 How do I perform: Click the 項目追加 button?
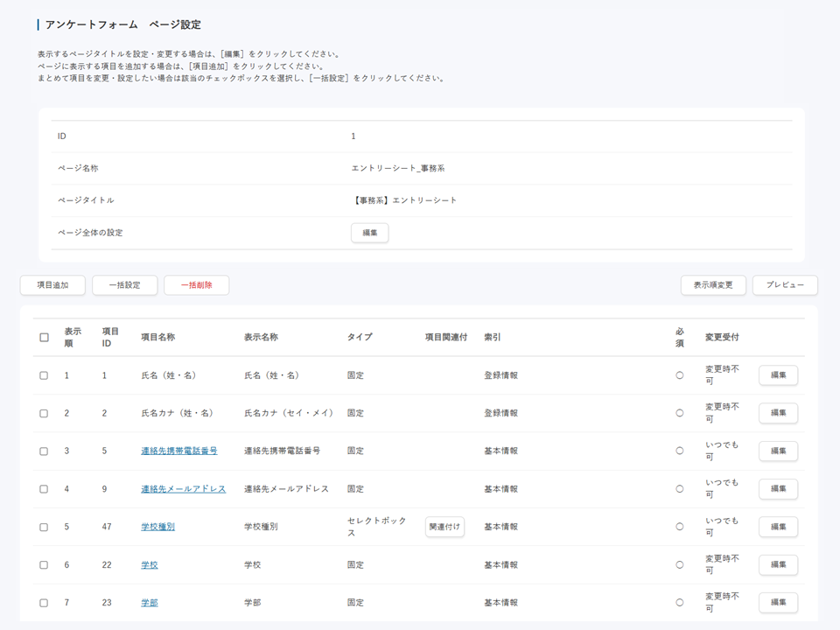[52, 285]
